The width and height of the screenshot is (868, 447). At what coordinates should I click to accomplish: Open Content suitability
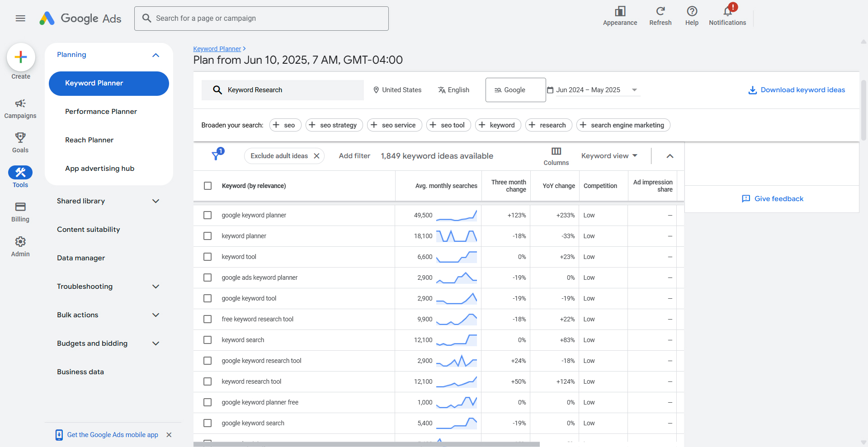[88, 230]
